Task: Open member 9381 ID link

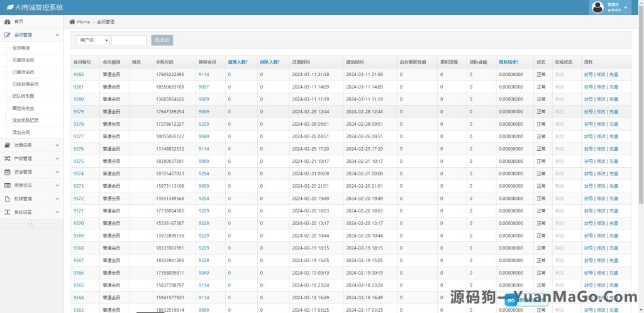Action: pyautogui.click(x=79, y=87)
